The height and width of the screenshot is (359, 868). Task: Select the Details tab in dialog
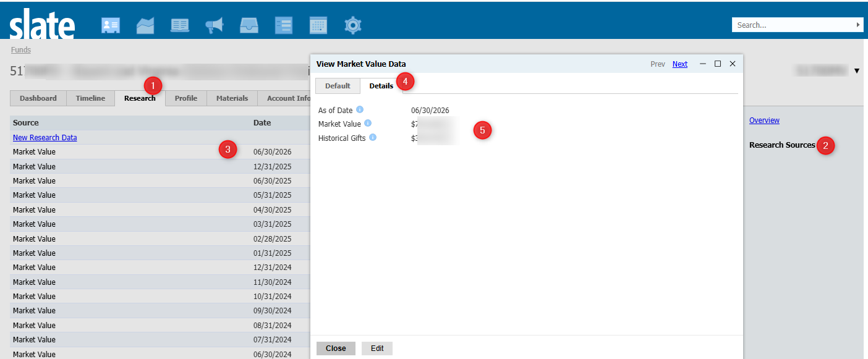tap(381, 86)
